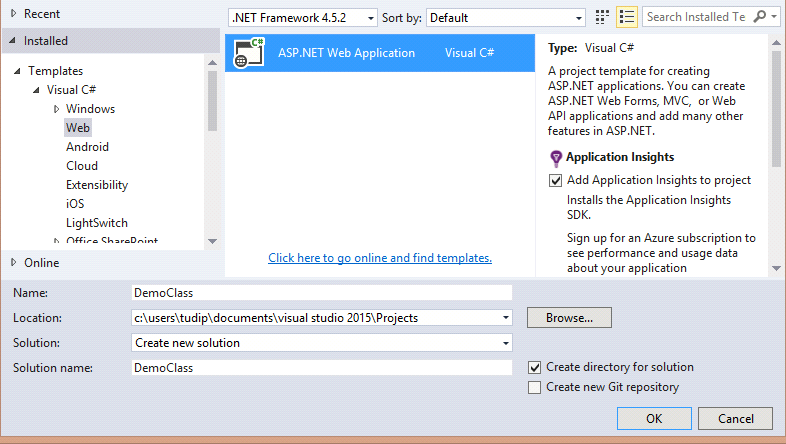Select Extensibility in the templates tree

coord(97,185)
